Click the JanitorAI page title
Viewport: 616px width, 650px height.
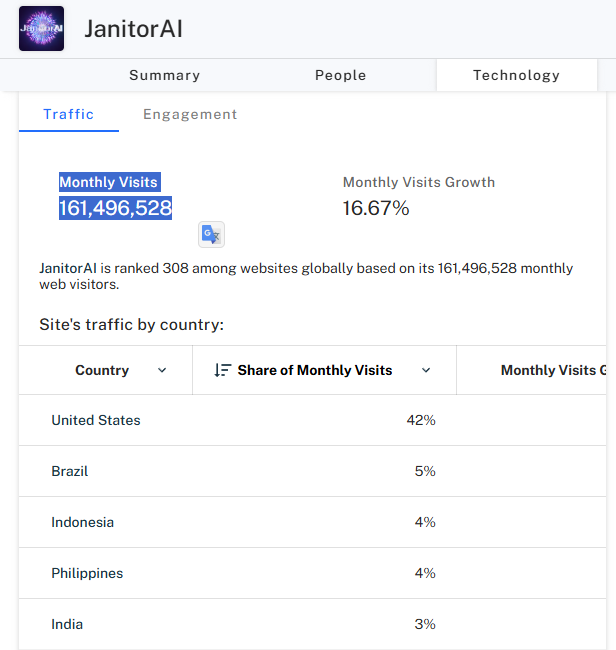(133, 29)
